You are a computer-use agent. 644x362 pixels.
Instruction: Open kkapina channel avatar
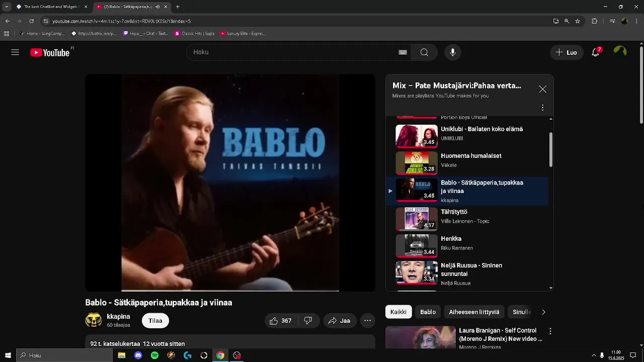[94, 320]
